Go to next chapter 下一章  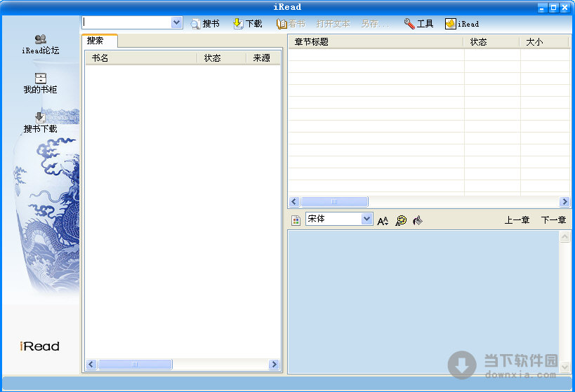click(553, 220)
